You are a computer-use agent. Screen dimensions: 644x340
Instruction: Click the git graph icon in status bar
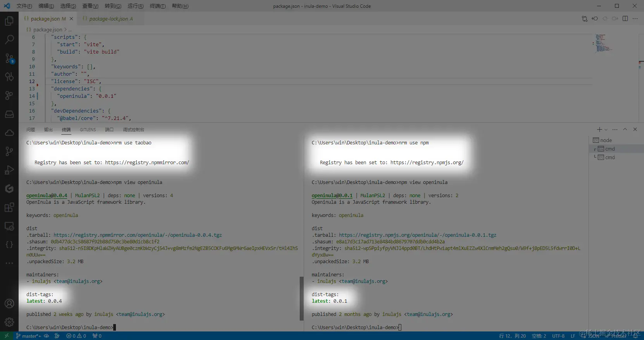[57, 336]
